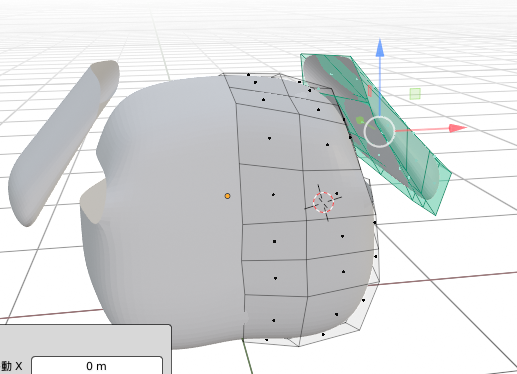Select the green square plane handle of gizmo
This screenshot has width=517, height=374.
click(x=415, y=94)
